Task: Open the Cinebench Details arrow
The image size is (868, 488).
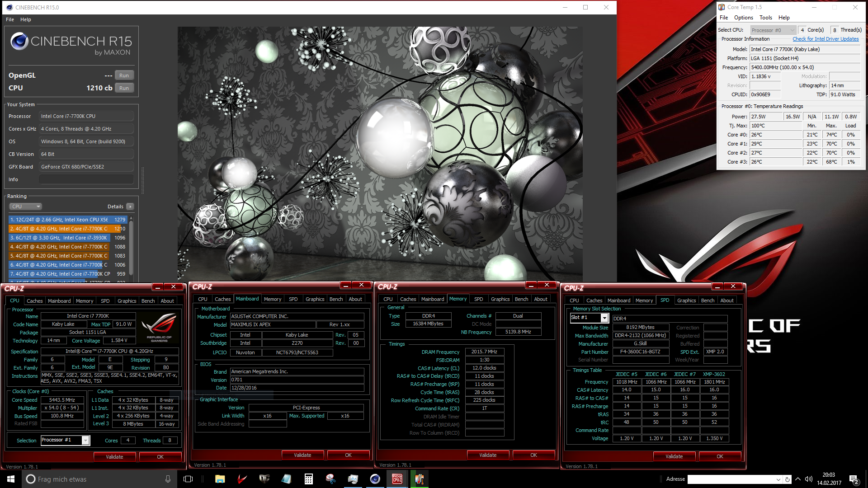Action: coord(130,206)
